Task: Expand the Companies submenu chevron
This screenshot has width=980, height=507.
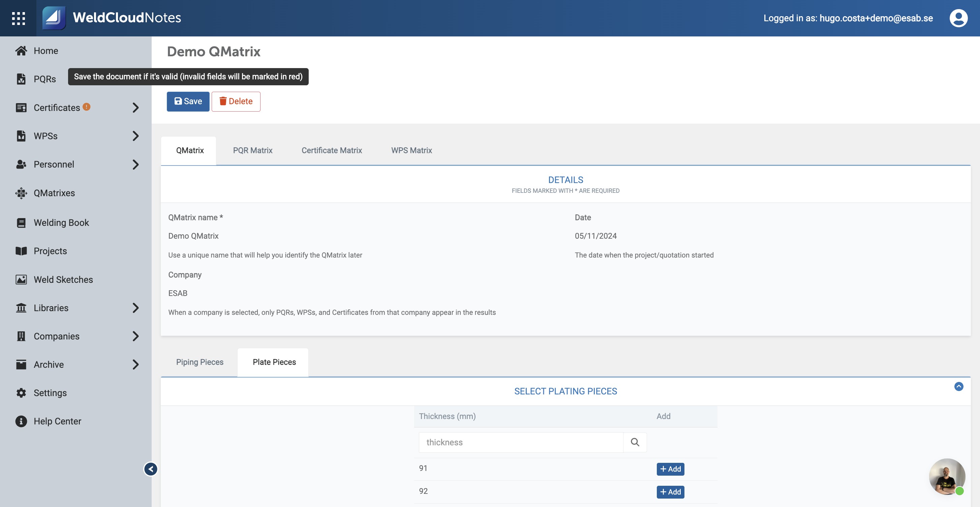Action: click(135, 336)
